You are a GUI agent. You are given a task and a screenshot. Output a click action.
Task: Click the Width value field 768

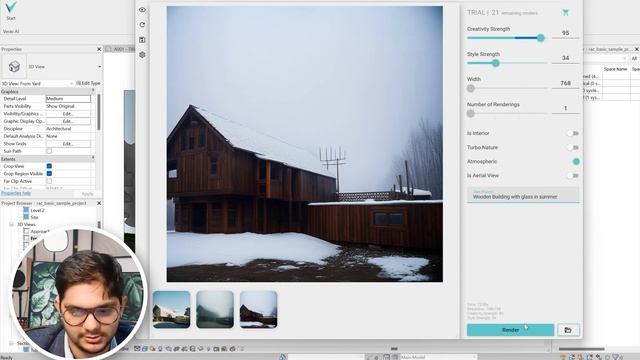565,83
